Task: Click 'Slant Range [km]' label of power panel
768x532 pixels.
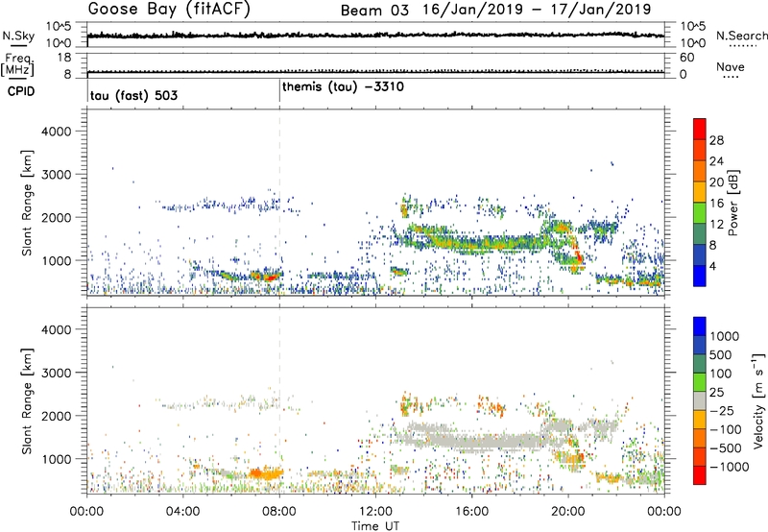Action: tap(27, 203)
